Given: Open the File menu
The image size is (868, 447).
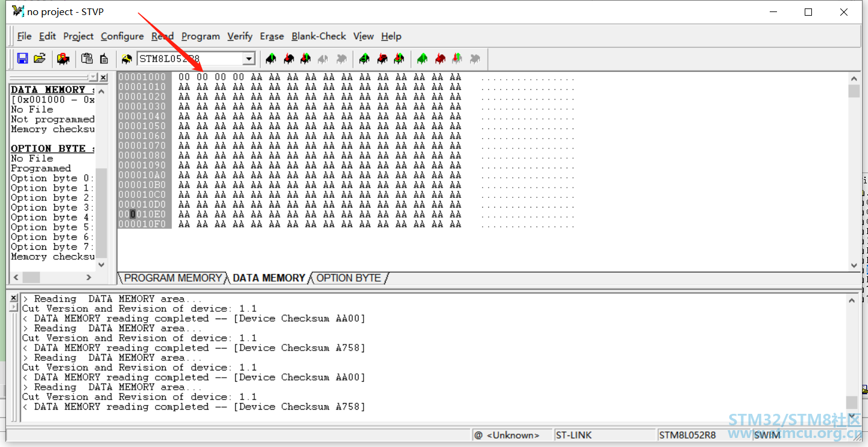Looking at the screenshot, I should click(x=24, y=36).
